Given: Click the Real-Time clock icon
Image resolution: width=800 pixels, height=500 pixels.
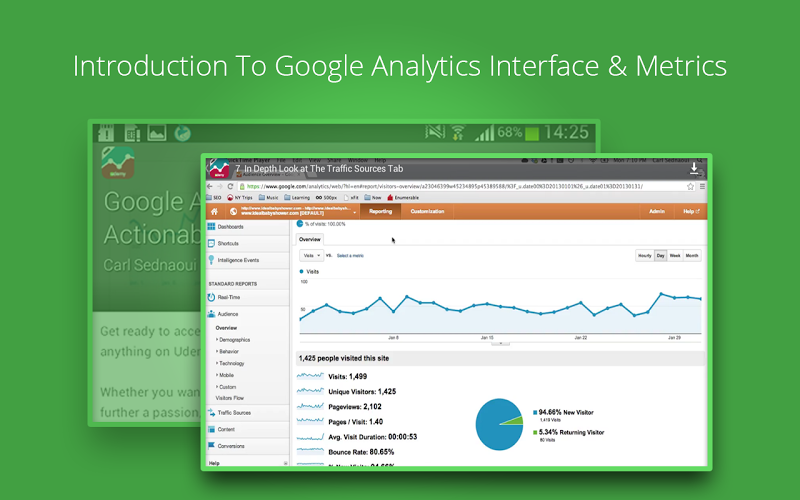Looking at the screenshot, I should [x=211, y=297].
